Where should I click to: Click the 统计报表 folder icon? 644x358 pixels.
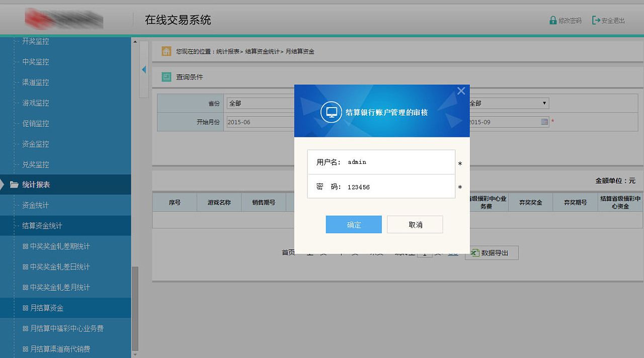14,185
